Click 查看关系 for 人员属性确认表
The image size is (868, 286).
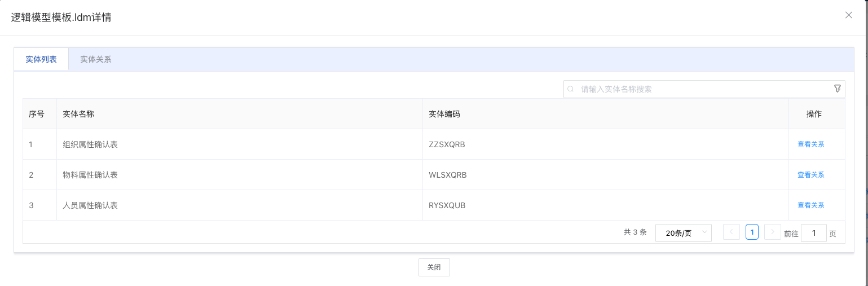click(x=810, y=205)
